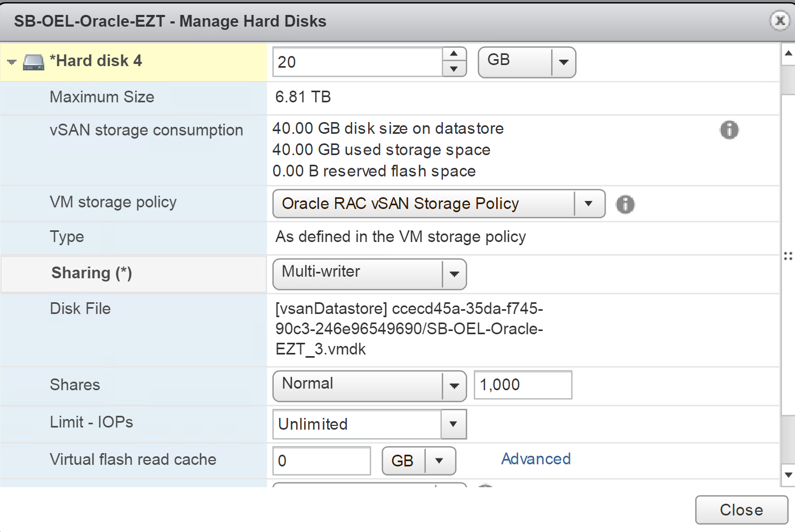Click info icon beside VM storage policy
The height and width of the screenshot is (532, 795).
625,204
